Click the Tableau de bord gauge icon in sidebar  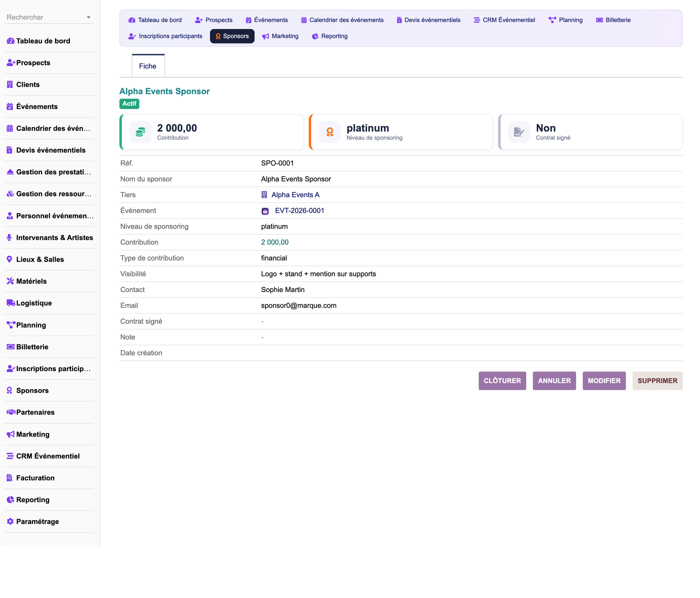coord(10,41)
